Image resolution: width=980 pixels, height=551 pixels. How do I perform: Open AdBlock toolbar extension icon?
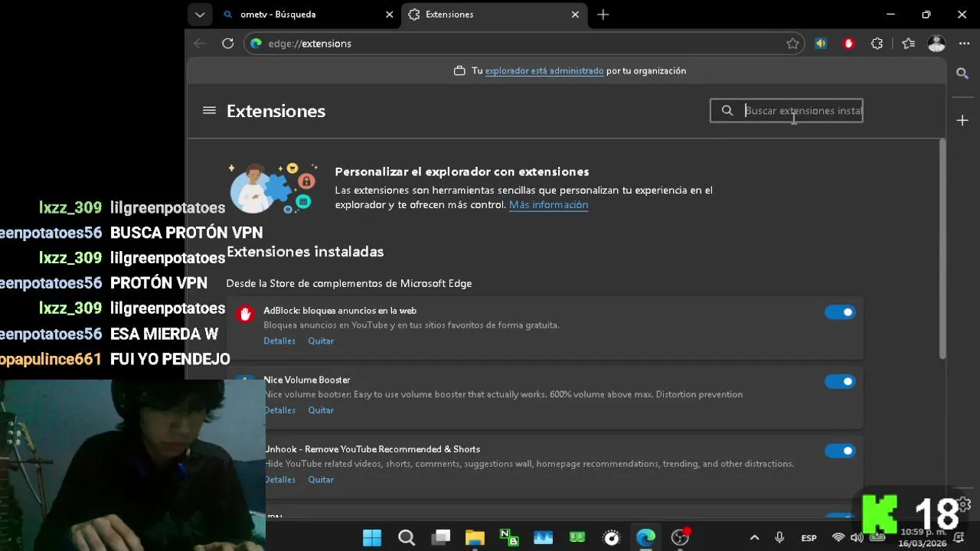point(848,44)
